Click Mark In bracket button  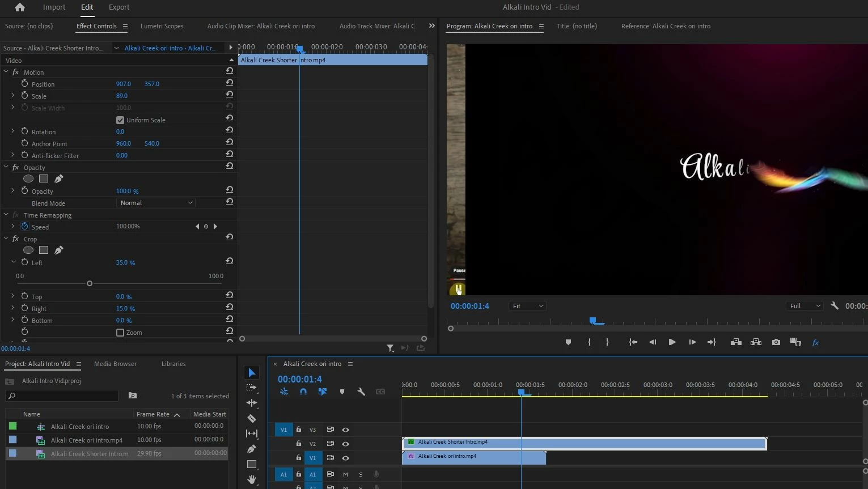[589, 342]
